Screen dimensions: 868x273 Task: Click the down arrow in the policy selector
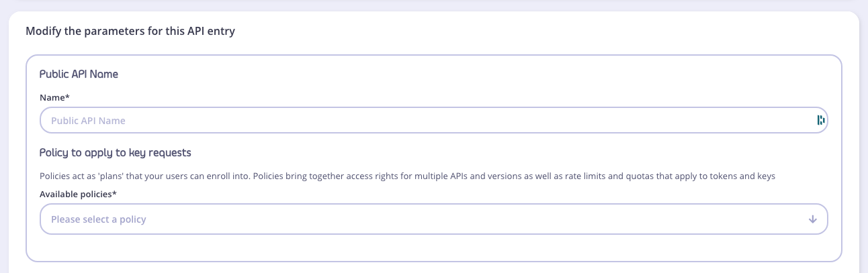pyautogui.click(x=812, y=219)
